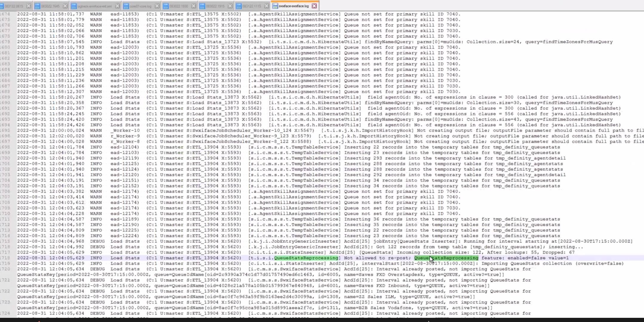Click save icon on 083122.1115 tab
The width and height of the screenshot is (644, 322).
pos(239,6)
